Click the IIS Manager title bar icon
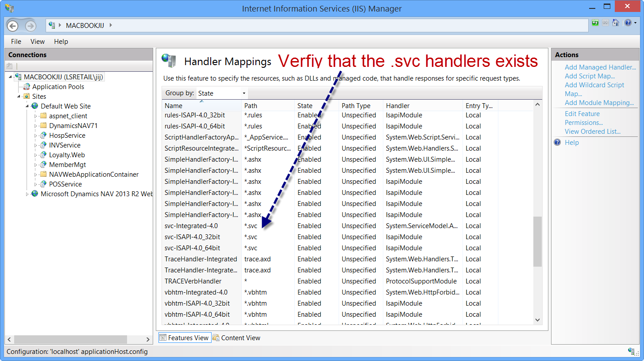This screenshot has width=644, height=361. coord(9,8)
